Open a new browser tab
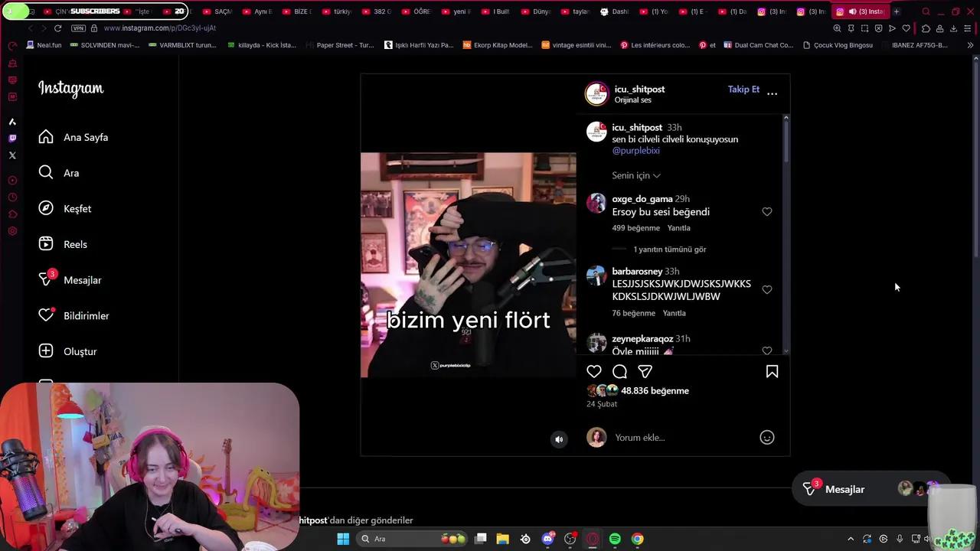Image resolution: width=980 pixels, height=551 pixels. click(x=897, y=11)
